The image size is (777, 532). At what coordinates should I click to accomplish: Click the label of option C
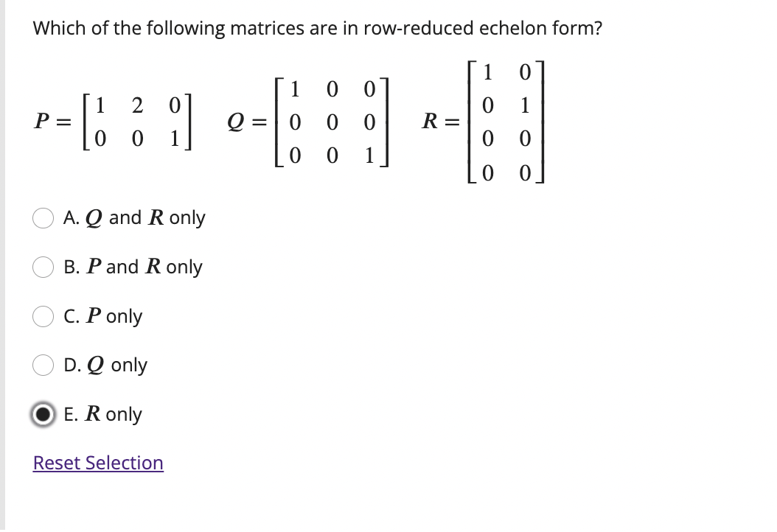click(102, 316)
